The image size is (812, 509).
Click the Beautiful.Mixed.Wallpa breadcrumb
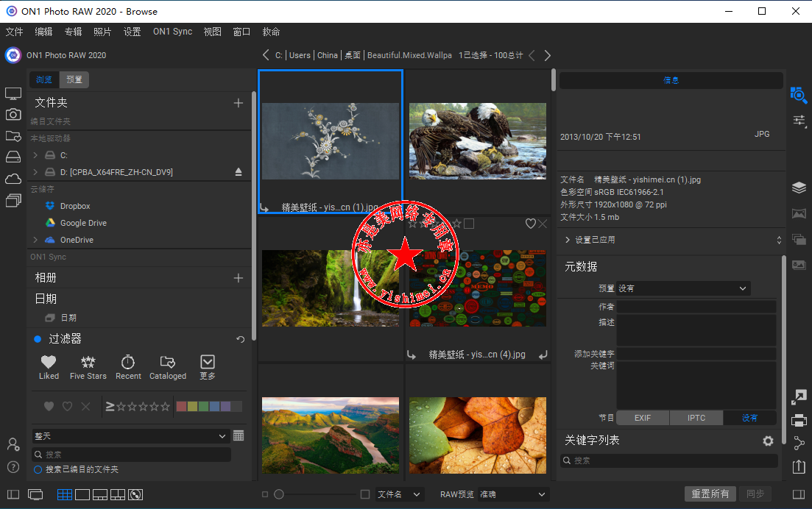[x=409, y=55]
